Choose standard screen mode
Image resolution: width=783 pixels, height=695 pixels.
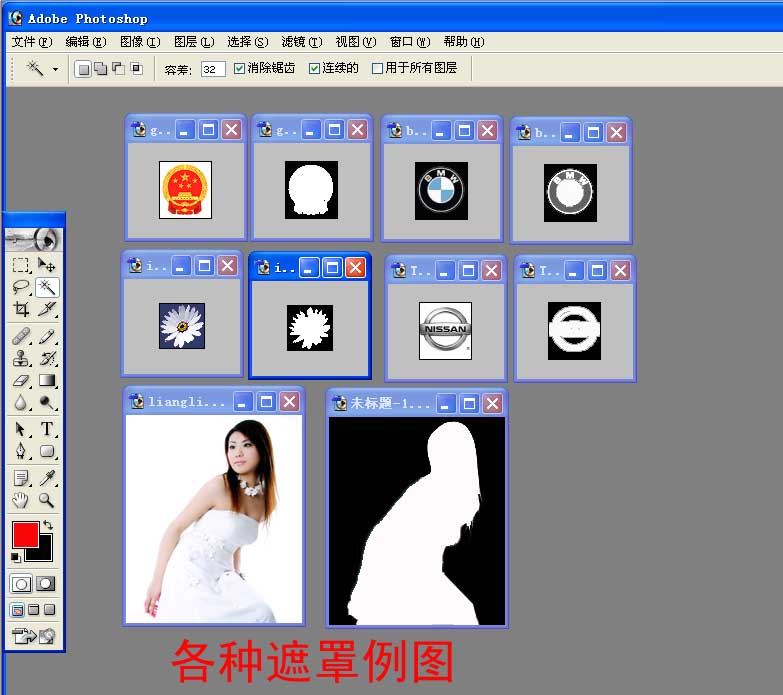point(17,610)
